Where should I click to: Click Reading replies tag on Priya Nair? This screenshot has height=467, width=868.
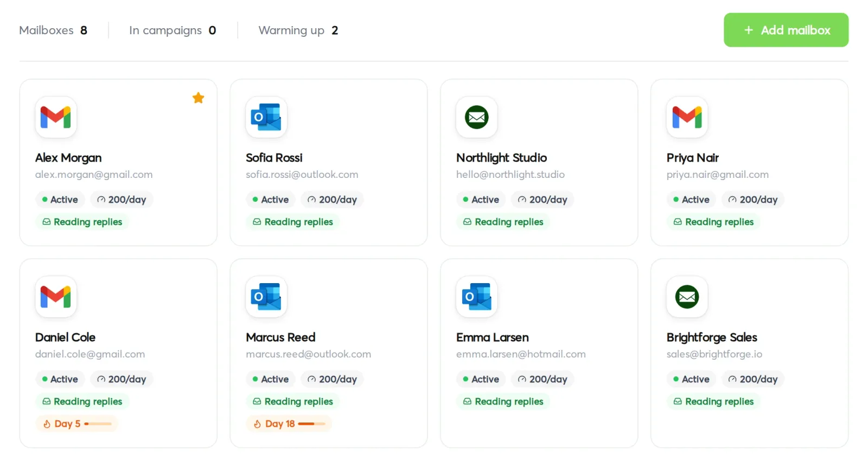point(714,222)
